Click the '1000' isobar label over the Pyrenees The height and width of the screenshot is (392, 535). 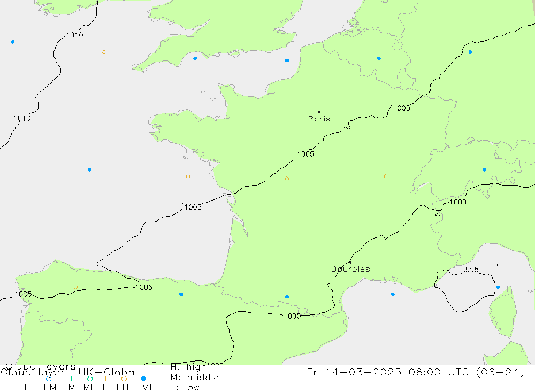[x=293, y=316]
